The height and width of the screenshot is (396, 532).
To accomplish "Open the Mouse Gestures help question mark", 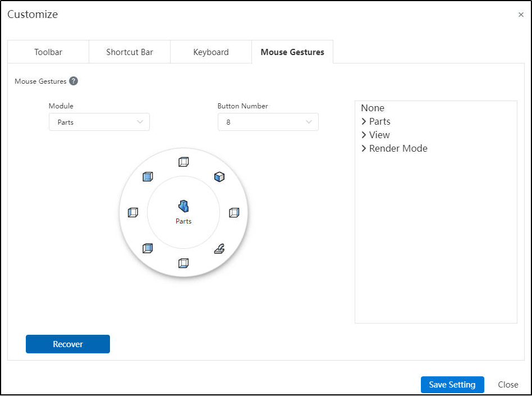I will coord(74,81).
